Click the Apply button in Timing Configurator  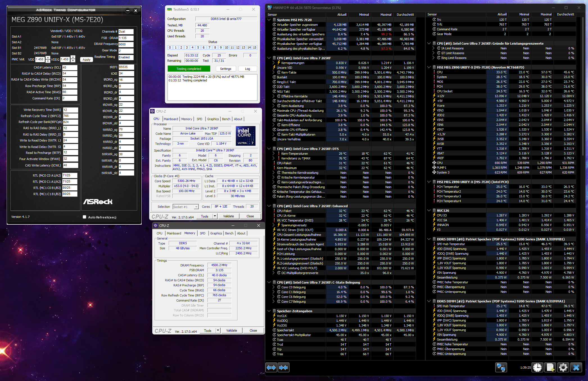pyautogui.click(x=87, y=60)
